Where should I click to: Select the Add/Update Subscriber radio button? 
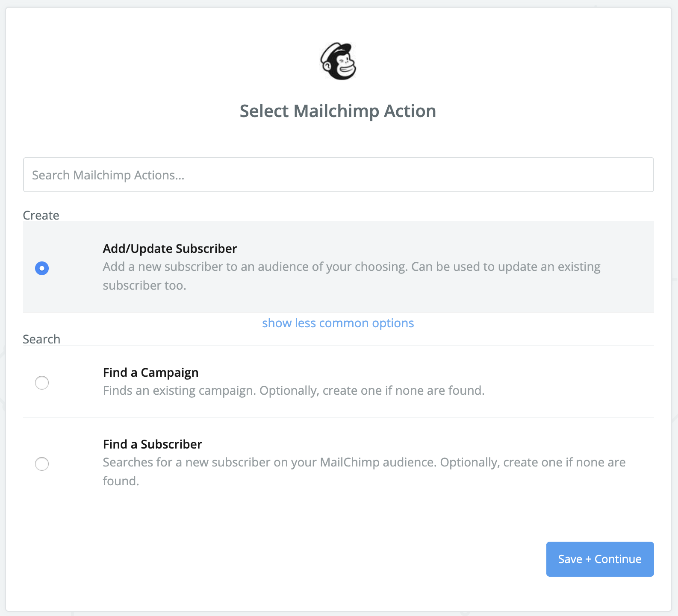tap(42, 268)
